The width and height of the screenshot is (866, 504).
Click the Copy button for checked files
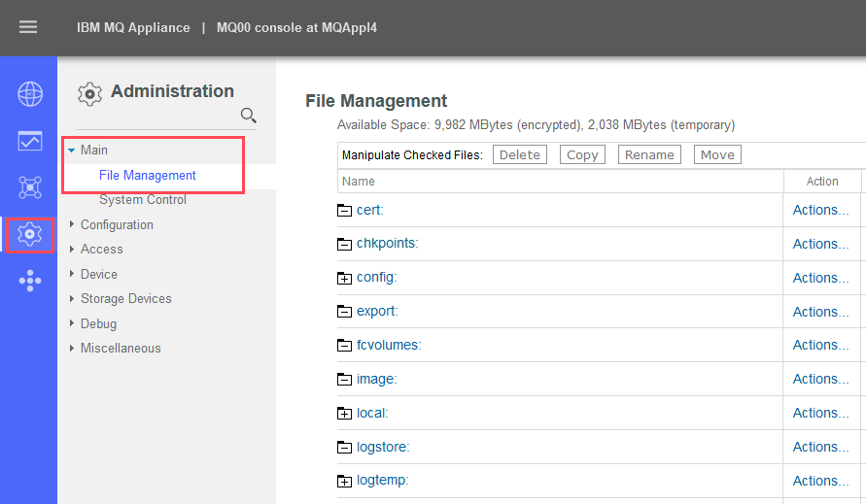(x=582, y=154)
